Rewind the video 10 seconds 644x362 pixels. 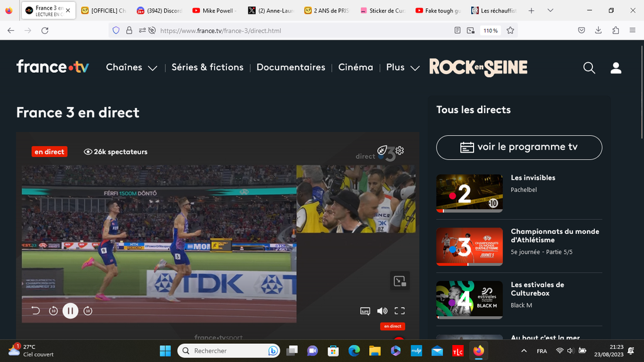tap(53, 310)
